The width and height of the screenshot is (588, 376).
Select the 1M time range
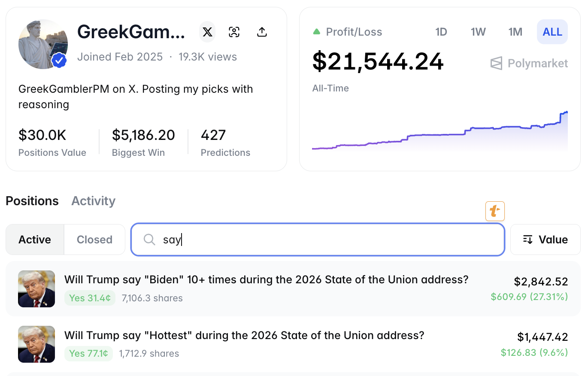(515, 32)
